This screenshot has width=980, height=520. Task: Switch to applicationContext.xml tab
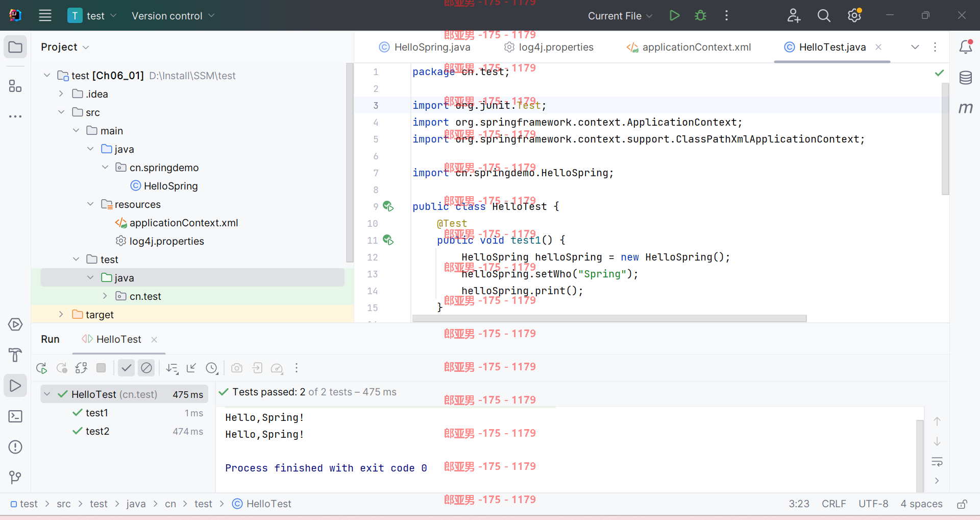689,47
